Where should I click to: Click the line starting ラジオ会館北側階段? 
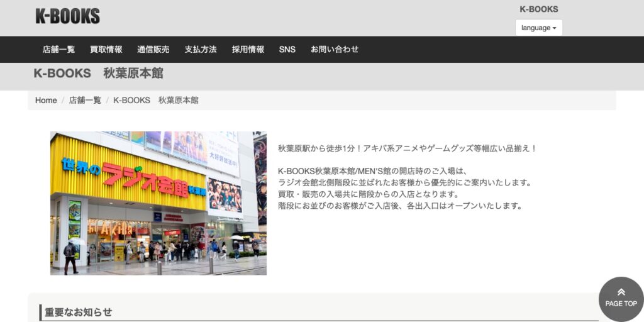point(405,182)
